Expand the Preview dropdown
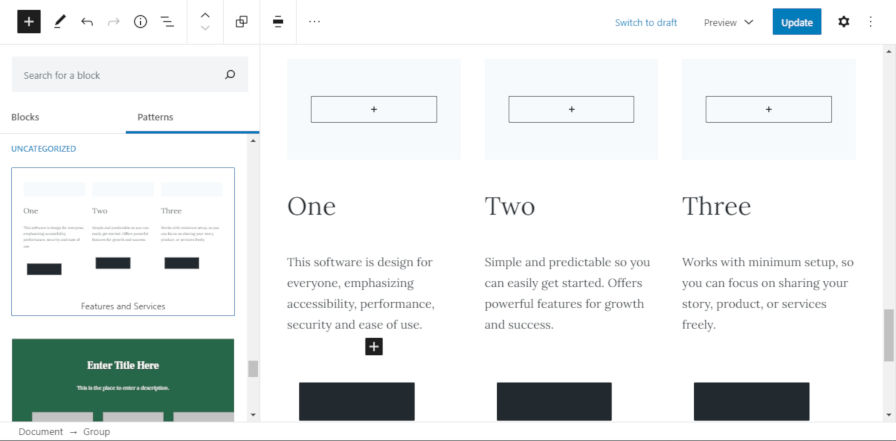Image resolution: width=896 pixels, height=441 pixels. 728,22
